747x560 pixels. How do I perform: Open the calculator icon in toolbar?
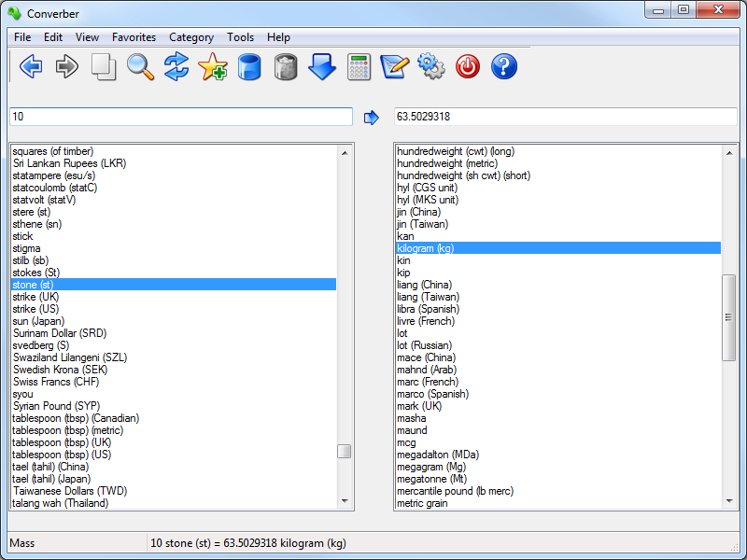(359, 67)
